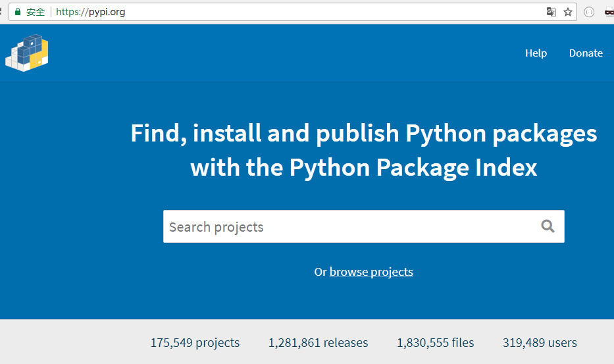Open the Help page
Image resolution: width=614 pixels, height=364 pixels.
tap(536, 53)
